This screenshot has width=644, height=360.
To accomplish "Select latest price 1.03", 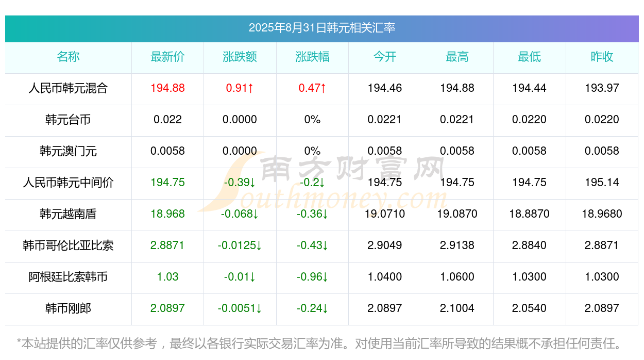I will click(x=167, y=277).
